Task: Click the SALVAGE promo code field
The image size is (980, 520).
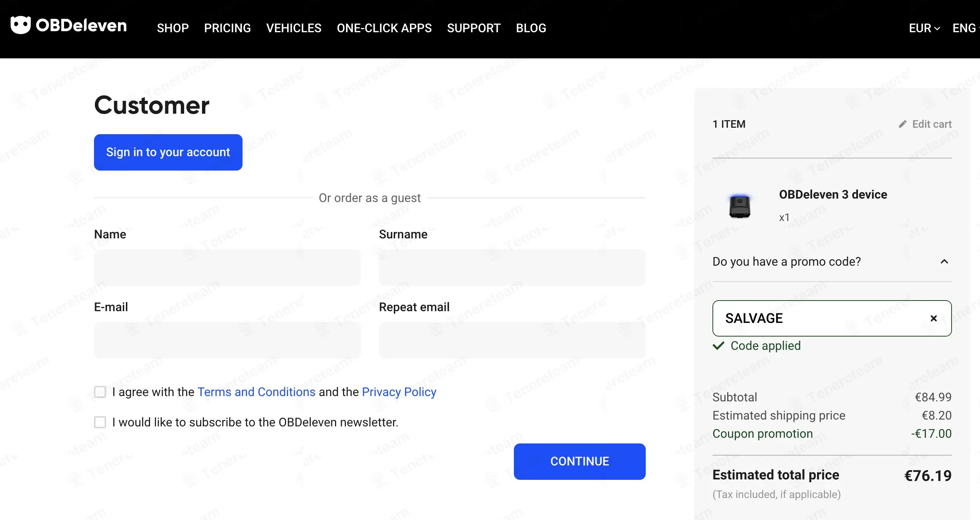Action: point(832,318)
